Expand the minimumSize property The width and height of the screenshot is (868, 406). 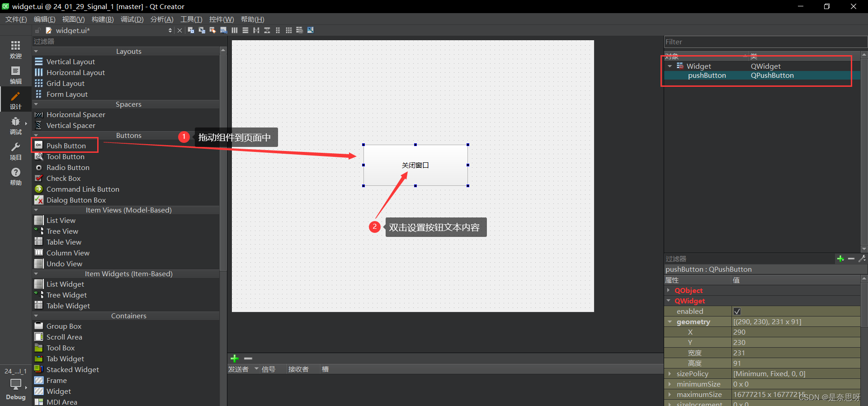coord(670,384)
